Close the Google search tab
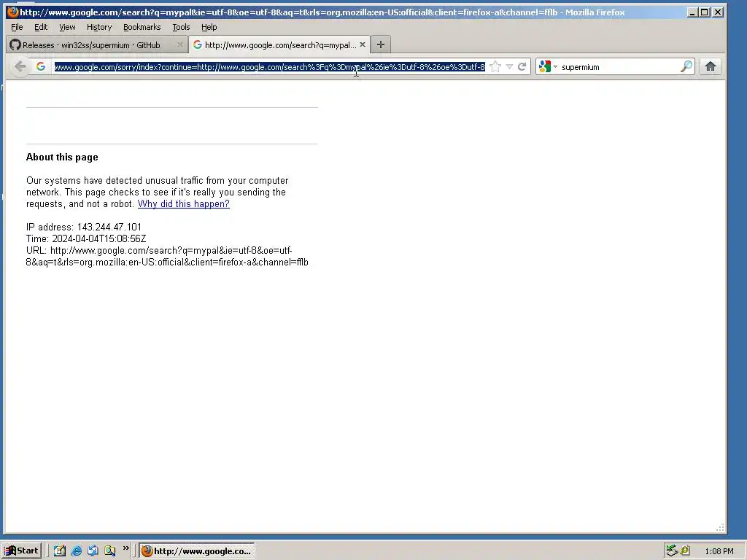The image size is (747, 560). click(x=363, y=44)
